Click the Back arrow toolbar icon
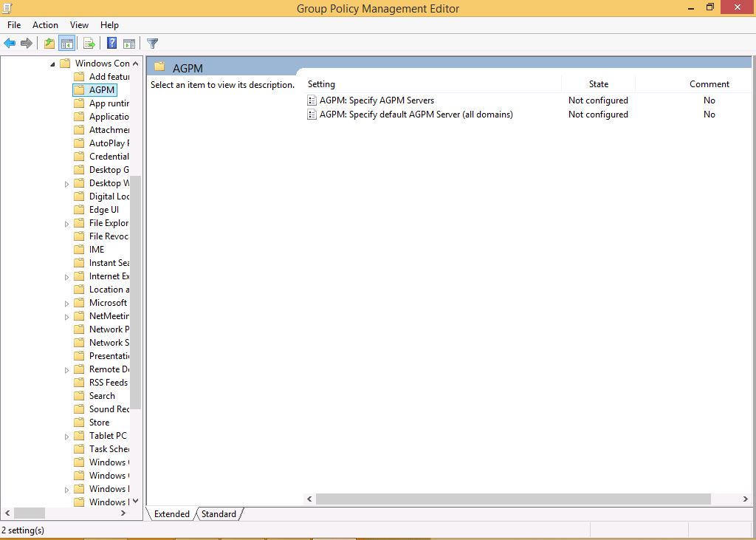The width and height of the screenshot is (756, 540). pos(10,44)
